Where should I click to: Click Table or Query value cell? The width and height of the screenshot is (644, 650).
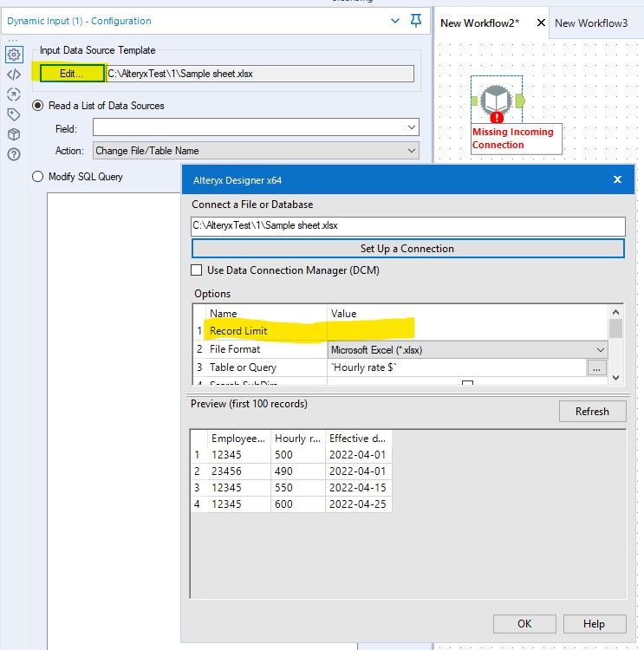pos(457,367)
